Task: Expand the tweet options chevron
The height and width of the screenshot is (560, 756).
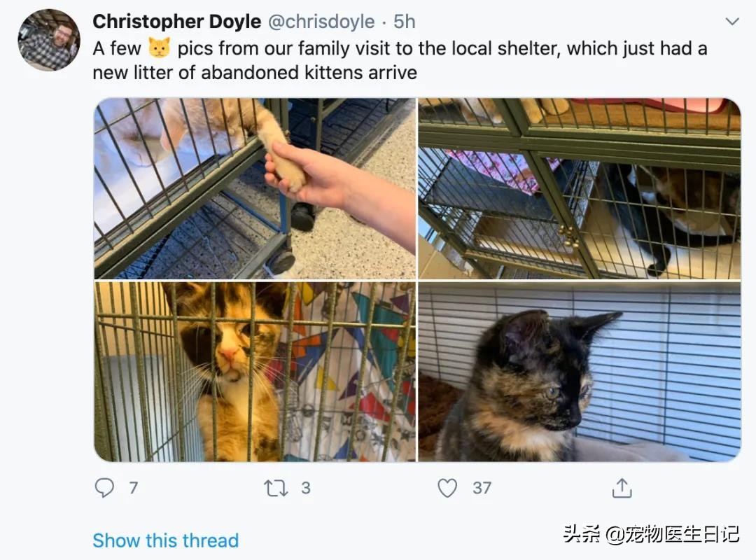Action: tap(732, 21)
